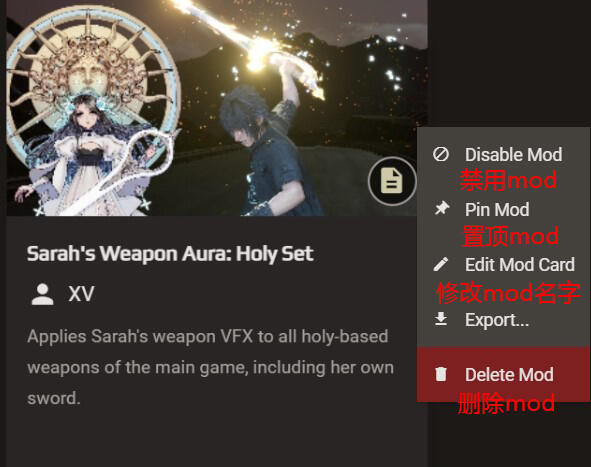Select Disable Mod in context menu

point(504,155)
